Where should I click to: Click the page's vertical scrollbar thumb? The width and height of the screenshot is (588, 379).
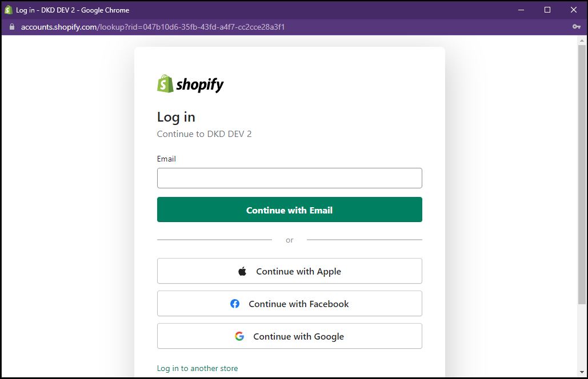(582, 174)
